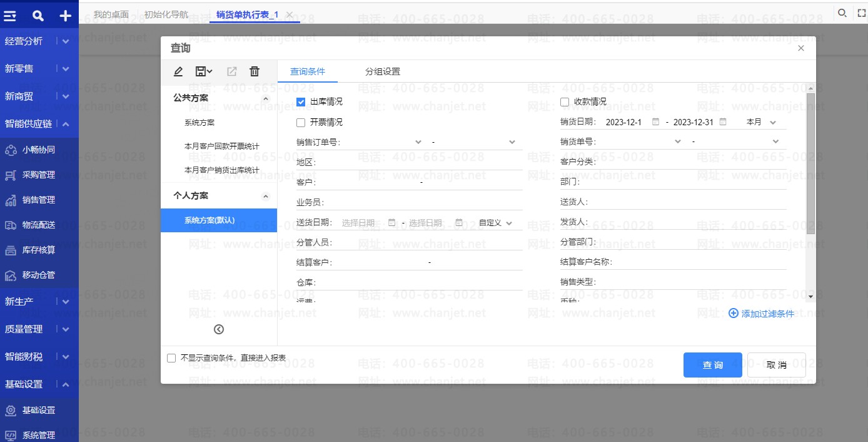Collapse the 公共方案 section

tap(265, 98)
